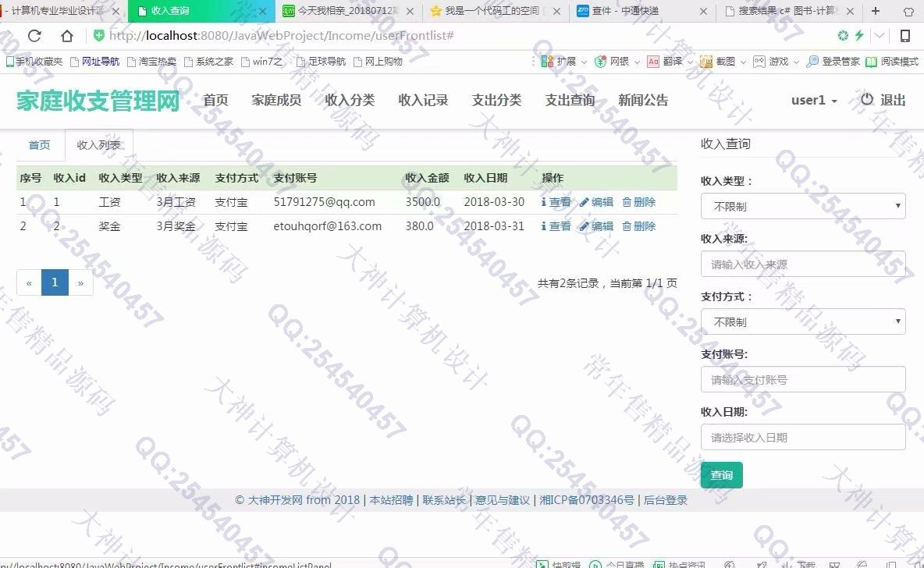Viewport: 924px width, 568px height.
Task: Open the 系统之家 bookmark
Action: [x=208, y=62]
